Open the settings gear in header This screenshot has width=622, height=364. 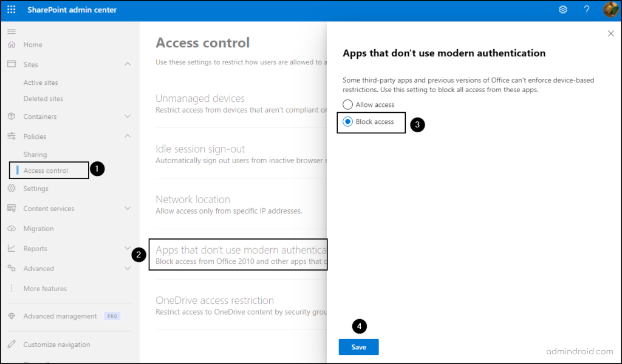[x=563, y=10]
